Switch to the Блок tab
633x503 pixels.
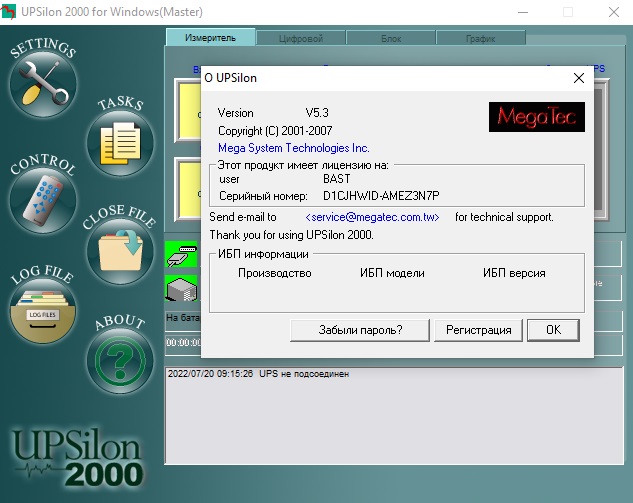pyautogui.click(x=391, y=39)
